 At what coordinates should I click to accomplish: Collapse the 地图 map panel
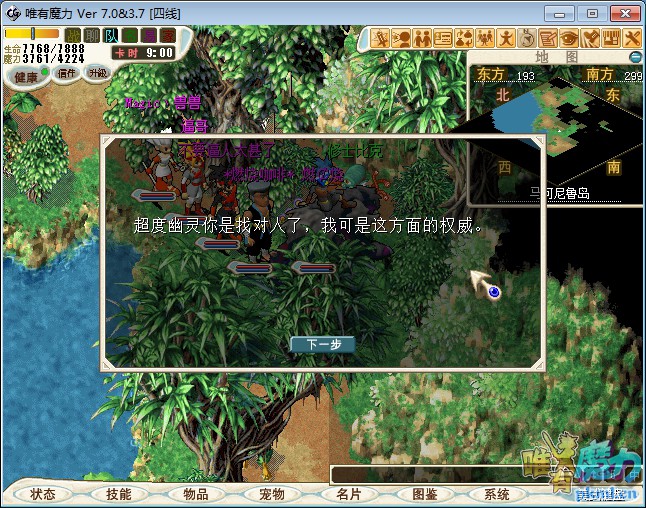tap(636, 57)
